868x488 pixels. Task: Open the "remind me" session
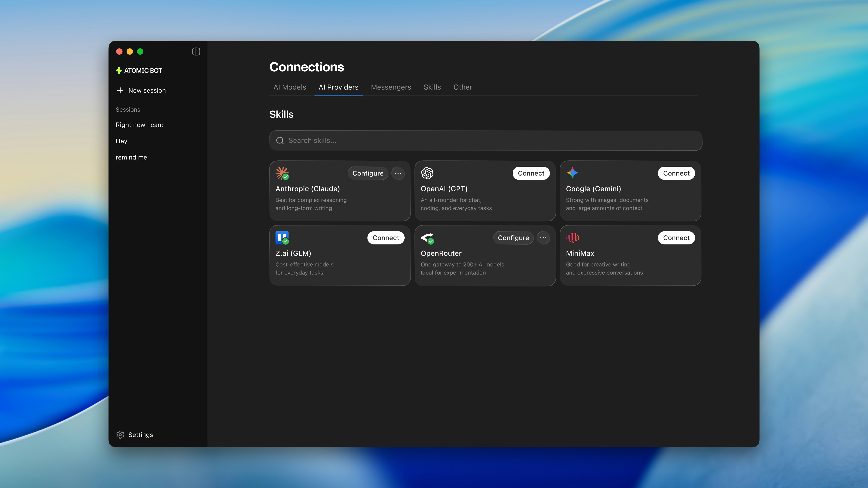(x=131, y=157)
